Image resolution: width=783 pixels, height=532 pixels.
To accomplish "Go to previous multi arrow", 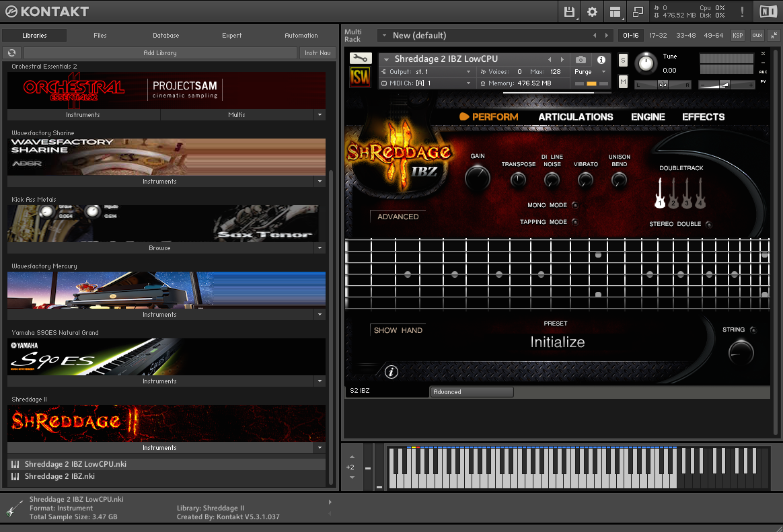I will [x=594, y=36].
